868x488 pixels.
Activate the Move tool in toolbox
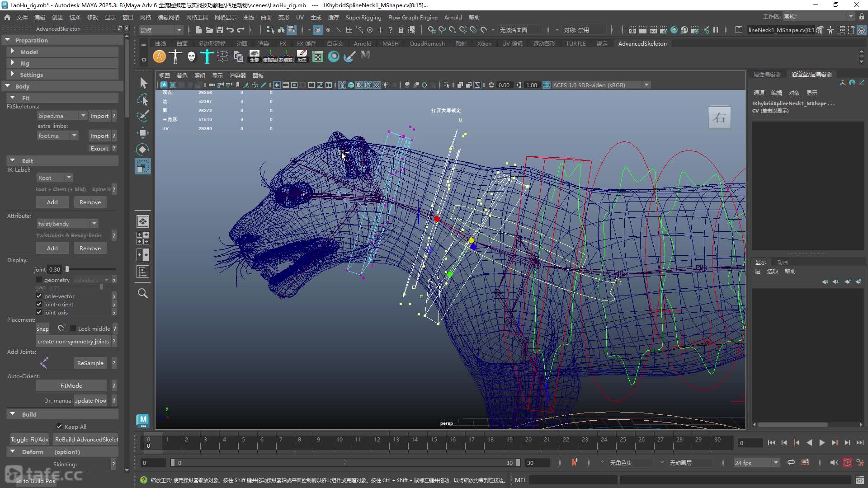pyautogui.click(x=143, y=132)
